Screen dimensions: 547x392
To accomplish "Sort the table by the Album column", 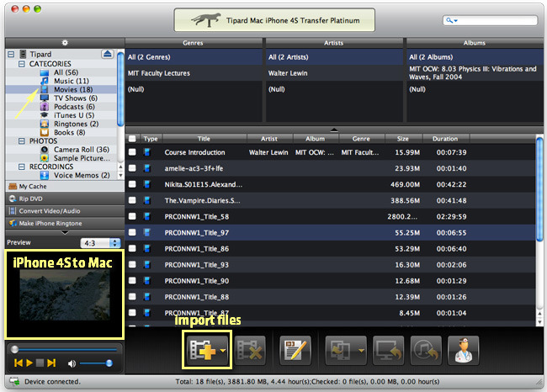I will (x=316, y=139).
